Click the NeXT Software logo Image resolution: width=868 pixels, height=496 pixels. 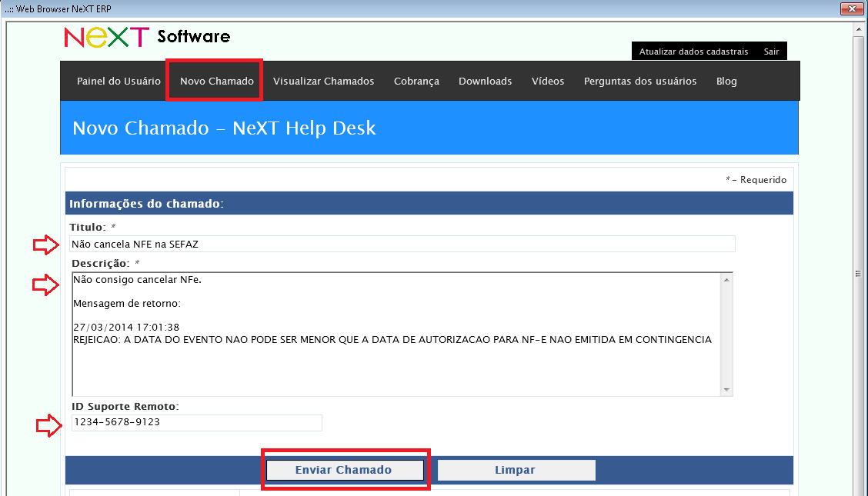pos(146,36)
